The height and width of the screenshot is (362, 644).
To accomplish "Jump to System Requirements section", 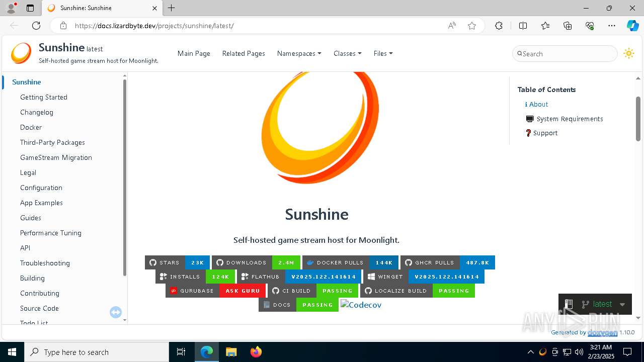I will tap(565, 119).
